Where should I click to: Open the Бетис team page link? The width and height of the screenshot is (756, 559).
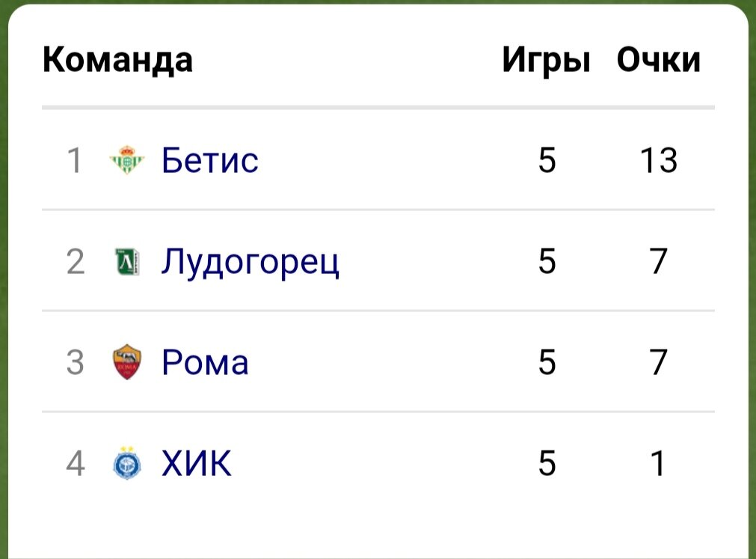click(x=210, y=161)
